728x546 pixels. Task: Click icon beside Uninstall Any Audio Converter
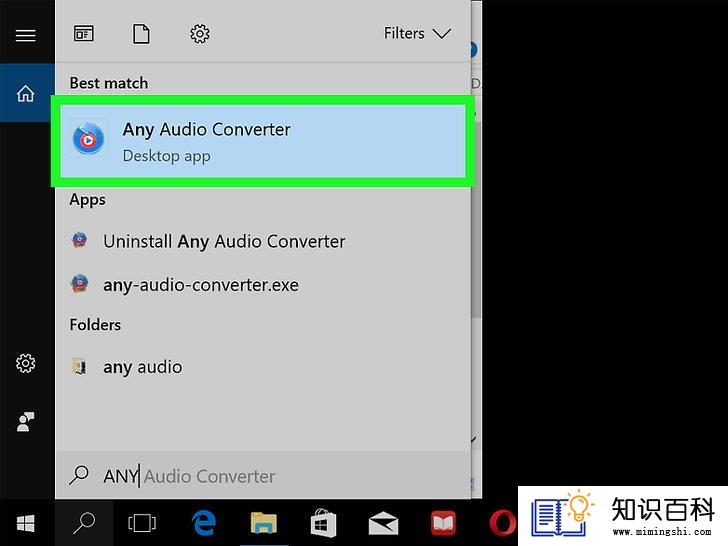click(x=79, y=240)
